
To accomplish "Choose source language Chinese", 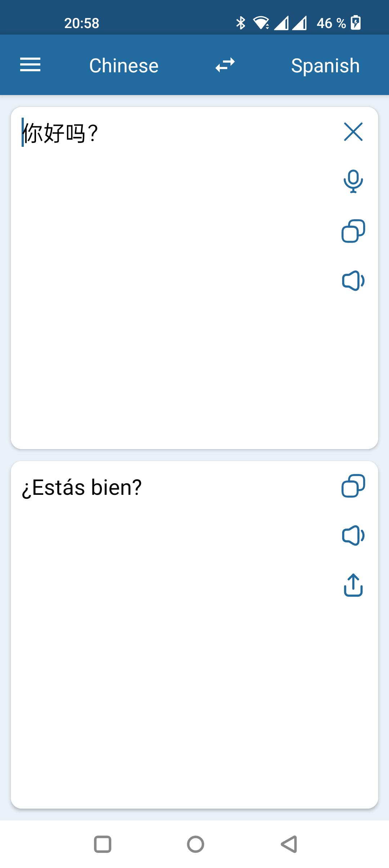I will [x=124, y=65].
